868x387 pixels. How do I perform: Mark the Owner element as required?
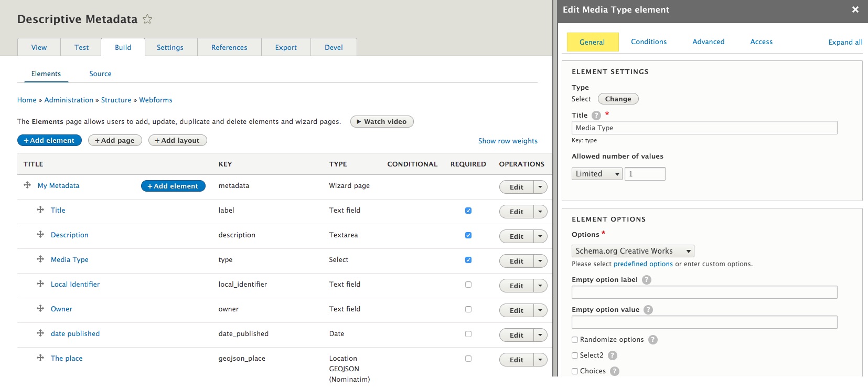click(x=468, y=309)
